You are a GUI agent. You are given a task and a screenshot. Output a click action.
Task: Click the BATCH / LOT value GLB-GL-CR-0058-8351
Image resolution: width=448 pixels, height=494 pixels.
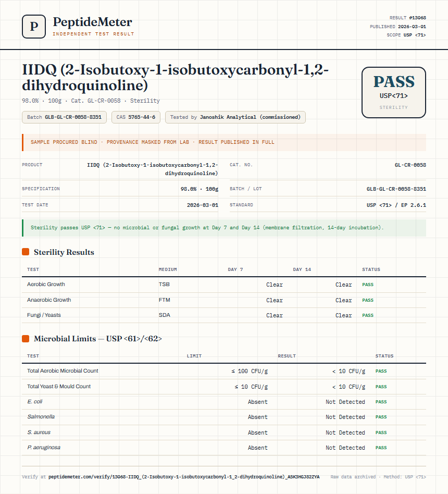(x=396, y=189)
